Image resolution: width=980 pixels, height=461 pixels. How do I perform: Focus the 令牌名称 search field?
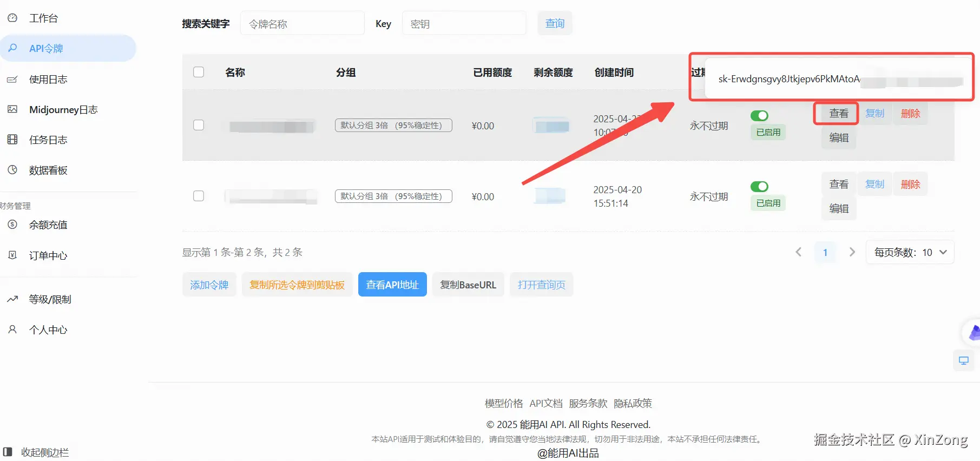pos(302,23)
